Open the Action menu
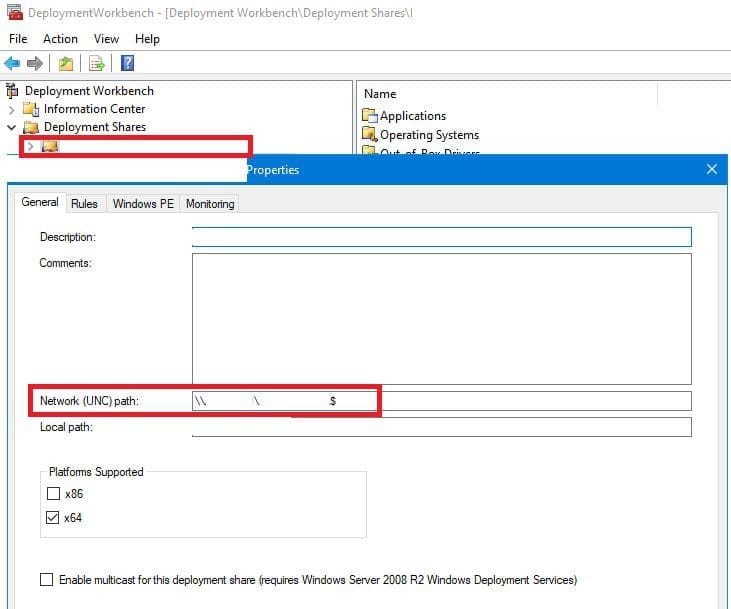Screen dimensions: 731x609 coord(60,39)
